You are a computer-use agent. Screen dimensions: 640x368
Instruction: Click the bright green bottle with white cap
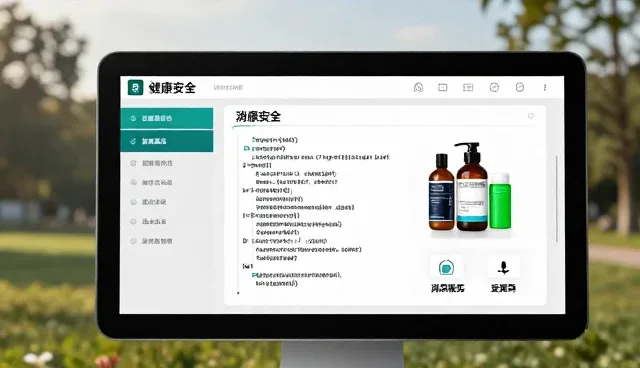click(500, 201)
